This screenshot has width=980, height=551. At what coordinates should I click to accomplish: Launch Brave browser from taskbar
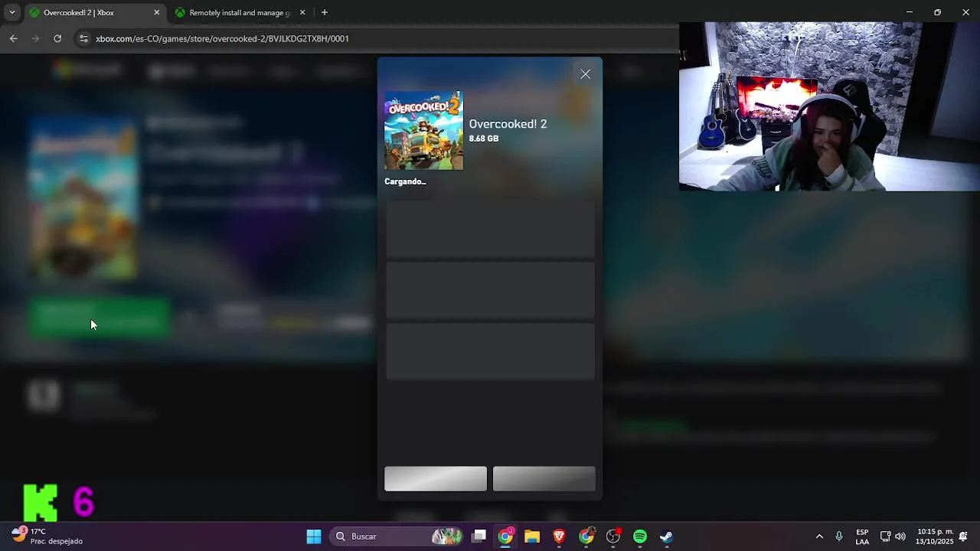point(559,536)
